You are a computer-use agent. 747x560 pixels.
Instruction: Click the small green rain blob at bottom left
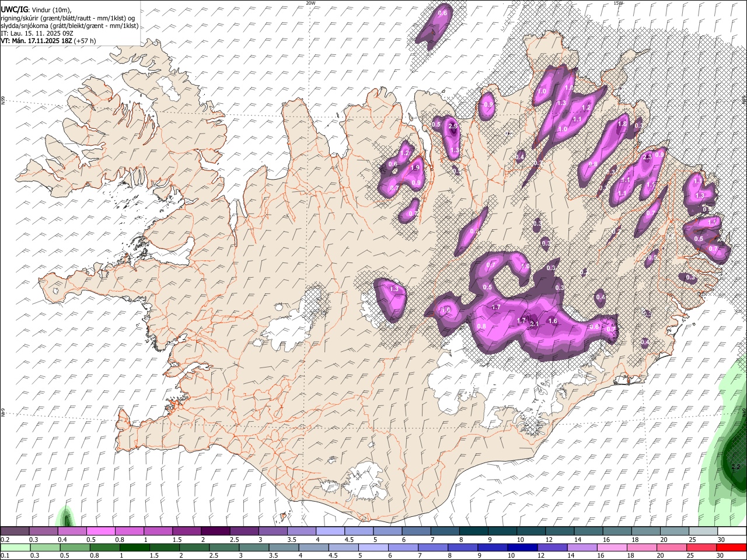point(65,517)
